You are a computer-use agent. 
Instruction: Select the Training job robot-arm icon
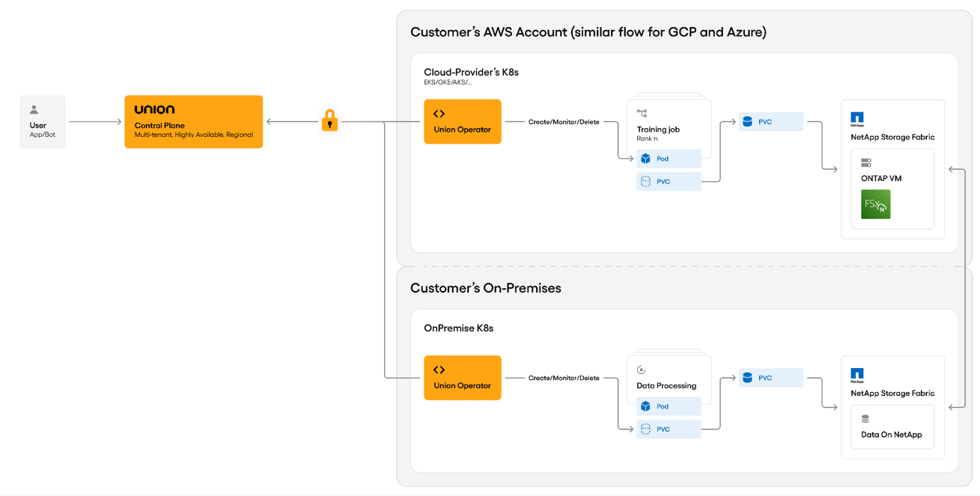642,113
